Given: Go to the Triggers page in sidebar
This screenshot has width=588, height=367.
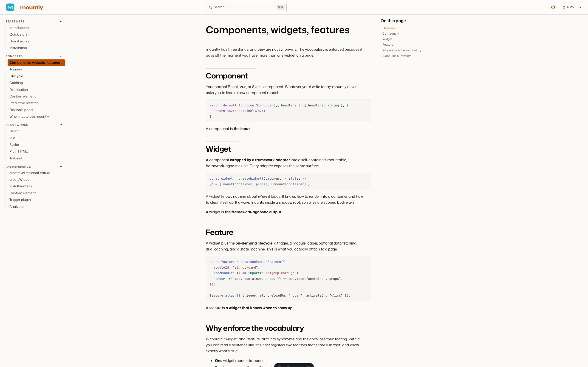Looking at the screenshot, I should click(x=16, y=70).
